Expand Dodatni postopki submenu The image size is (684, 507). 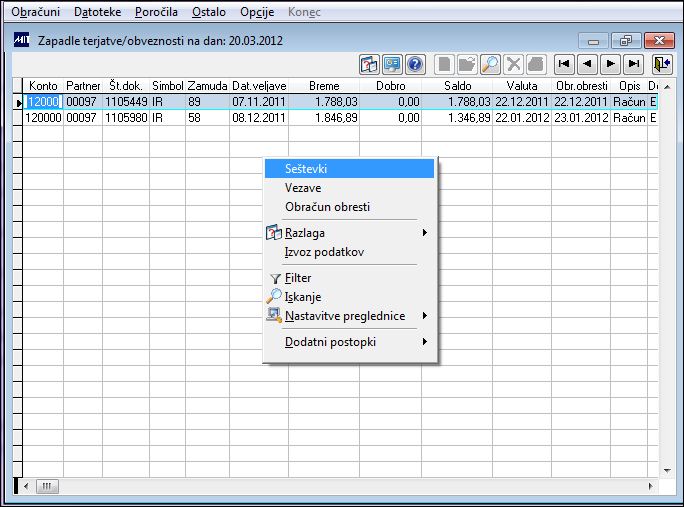click(x=424, y=342)
